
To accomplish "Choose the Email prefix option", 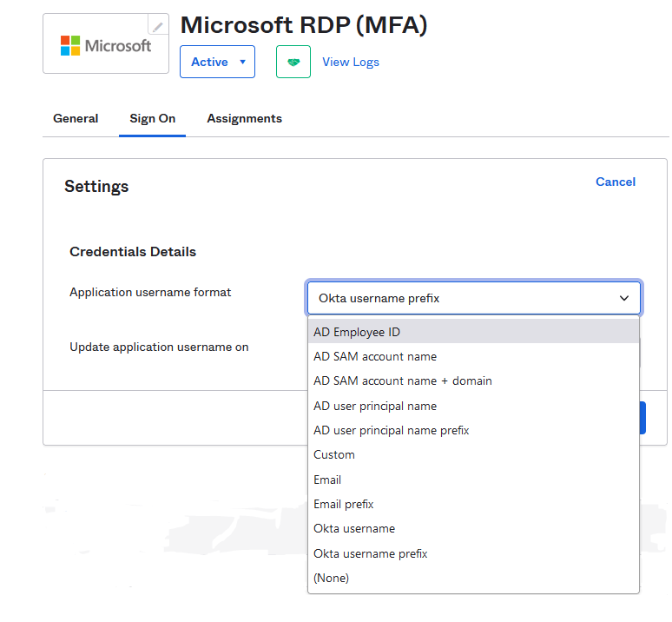I will 473,504.
